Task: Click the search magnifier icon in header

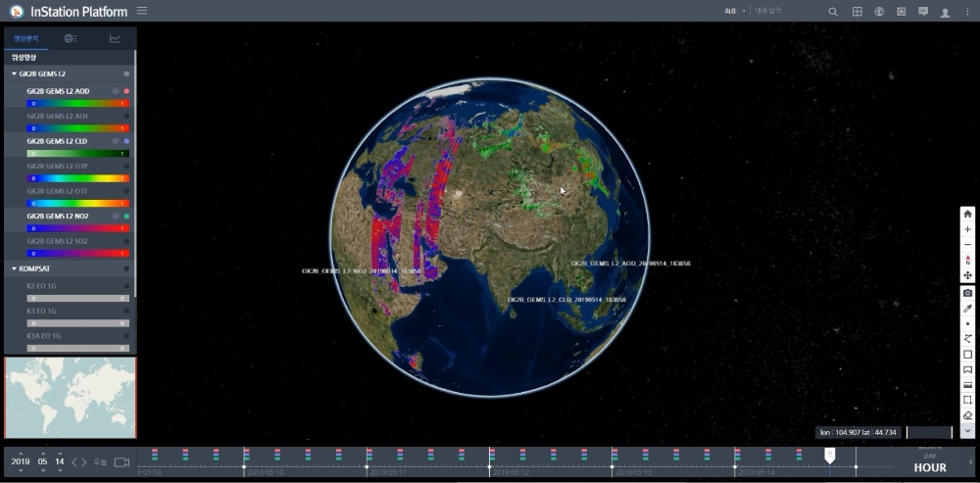Action: (833, 12)
